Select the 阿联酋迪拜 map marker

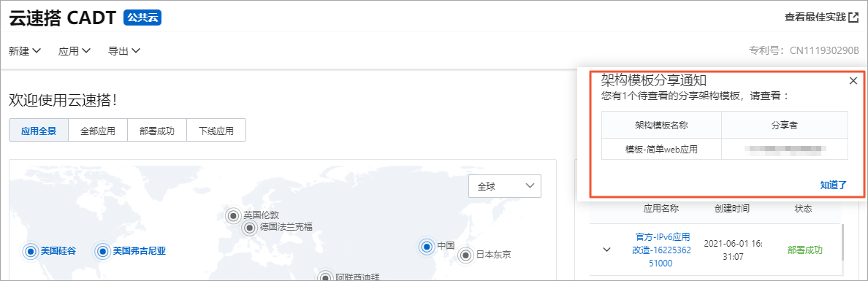click(x=326, y=277)
